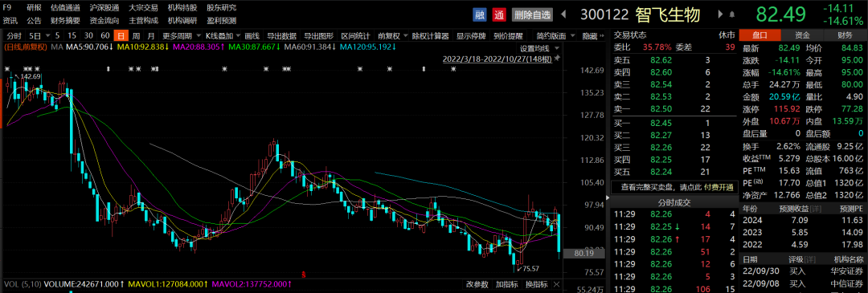Open the 财务摘要 menu item
Screen dimensions: 868x293
[x=65, y=20]
